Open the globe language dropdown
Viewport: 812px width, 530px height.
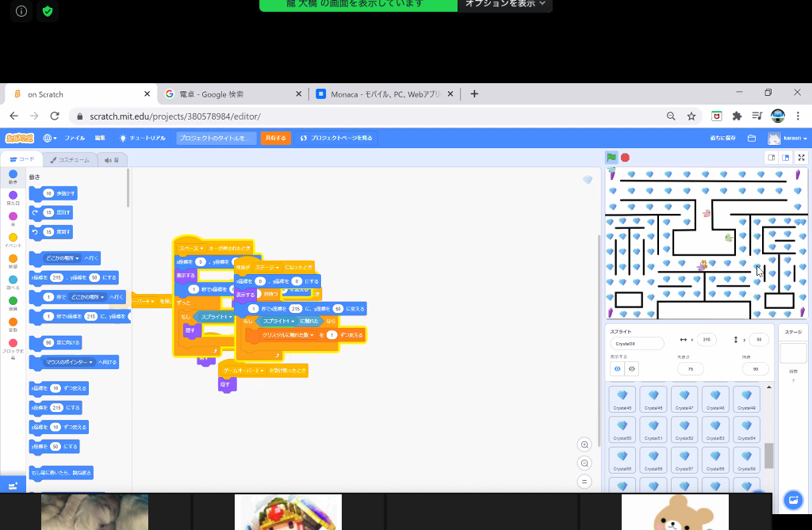pyautogui.click(x=50, y=138)
